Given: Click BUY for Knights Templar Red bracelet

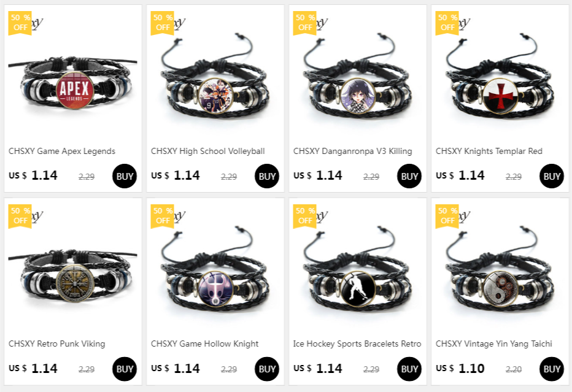Looking at the screenshot, I should tap(552, 176).
